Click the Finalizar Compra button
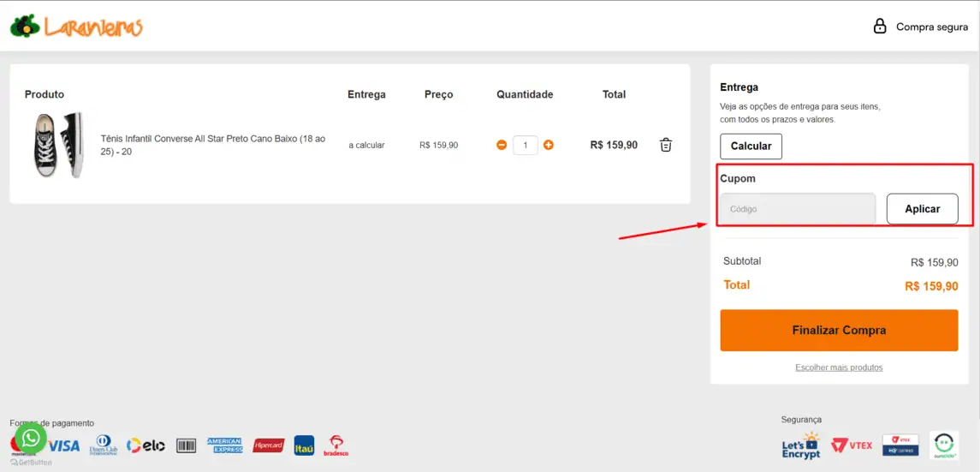Viewport: 980px width, 472px height. 839,330
